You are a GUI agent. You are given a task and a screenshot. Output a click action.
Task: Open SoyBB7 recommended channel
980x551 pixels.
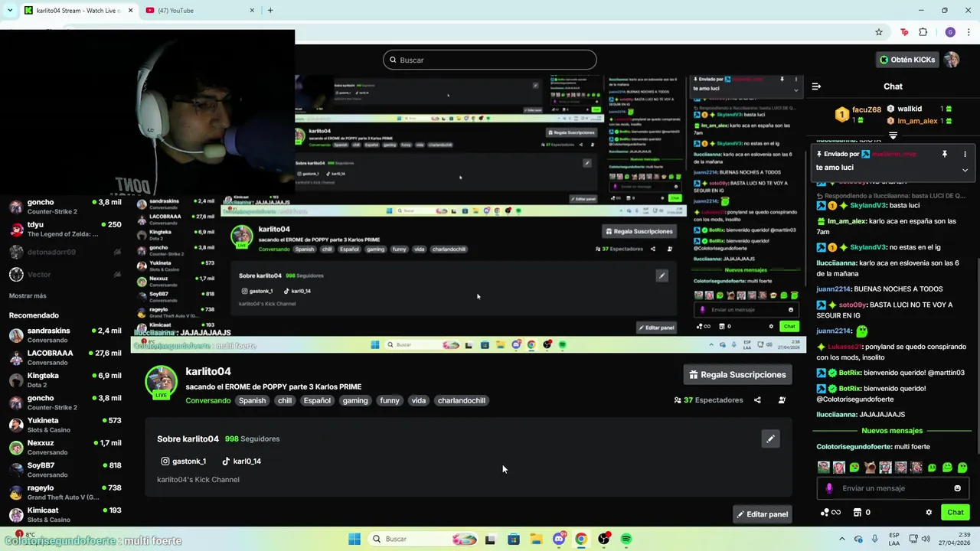click(x=65, y=469)
